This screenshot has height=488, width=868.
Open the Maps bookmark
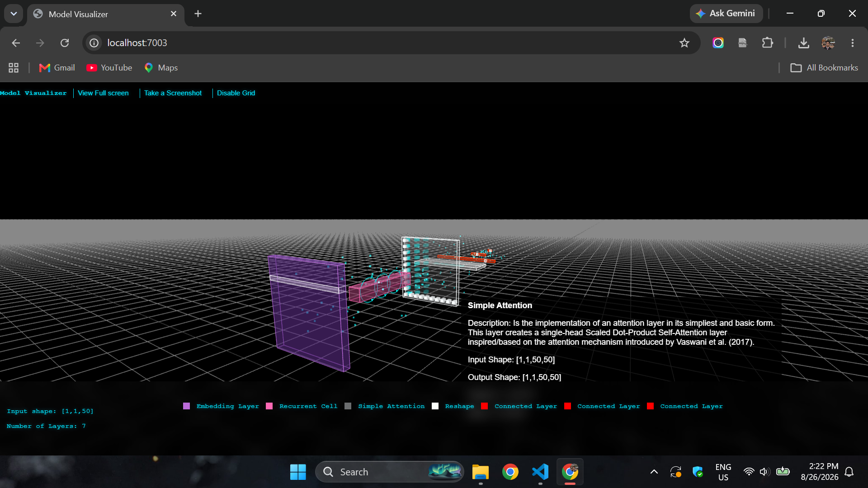(x=161, y=68)
